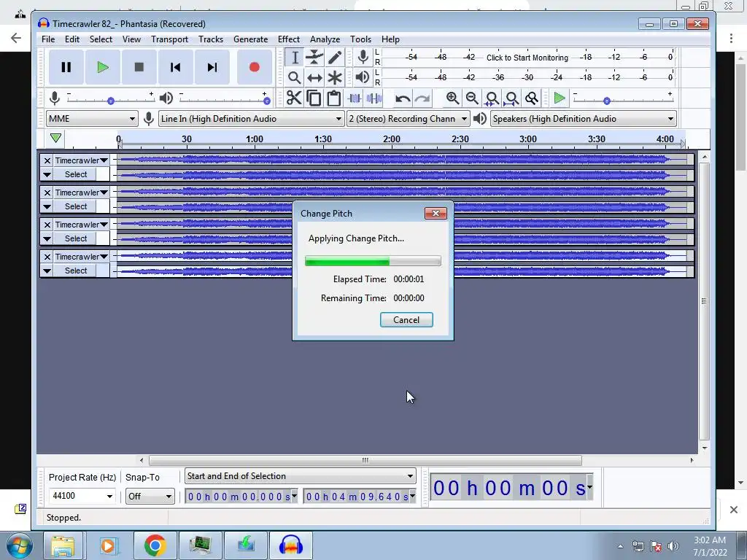Click the Paste clipboard icon
The width and height of the screenshot is (747, 560).
[334, 98]
